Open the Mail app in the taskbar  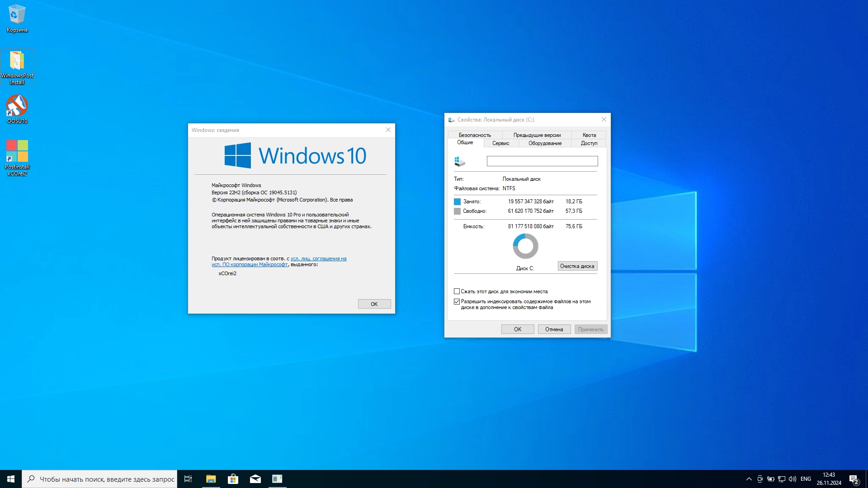pyautogui.click(x=255, y=479)
